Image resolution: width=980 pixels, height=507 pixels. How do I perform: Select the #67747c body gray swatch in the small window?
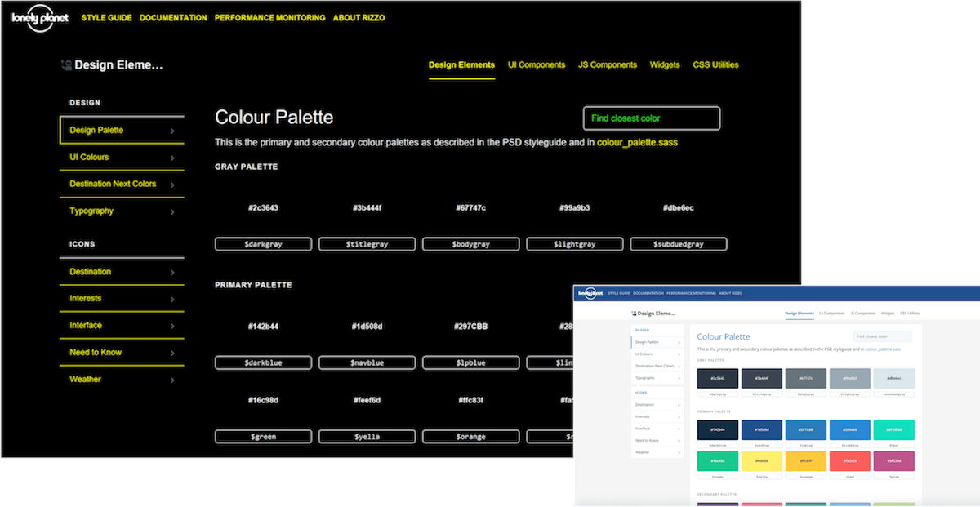pos(806,378)
